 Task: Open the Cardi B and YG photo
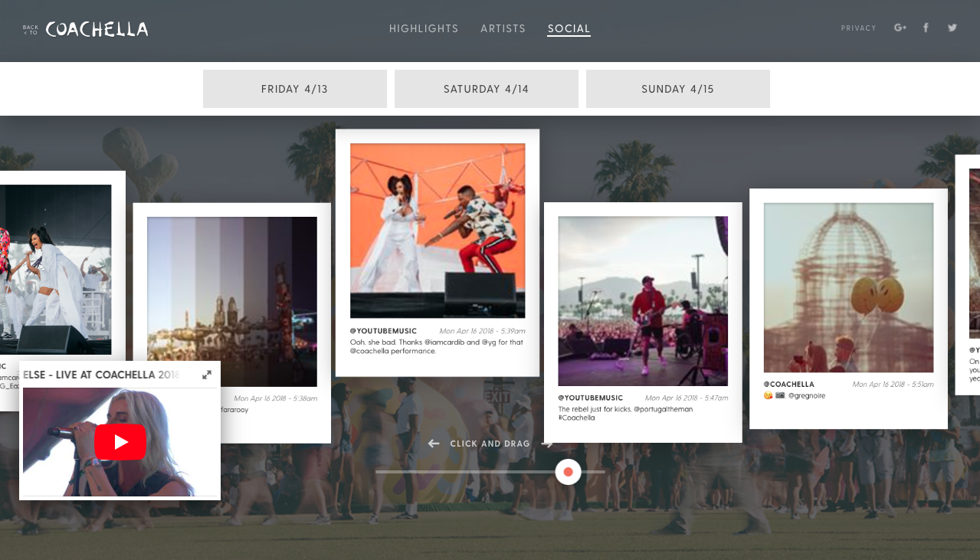point(438,231)
